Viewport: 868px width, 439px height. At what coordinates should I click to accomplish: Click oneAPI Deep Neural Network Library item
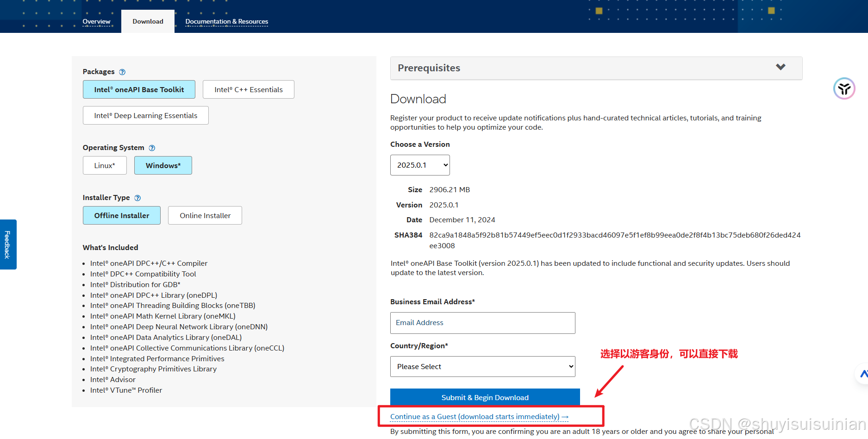[x=179, y=326]
